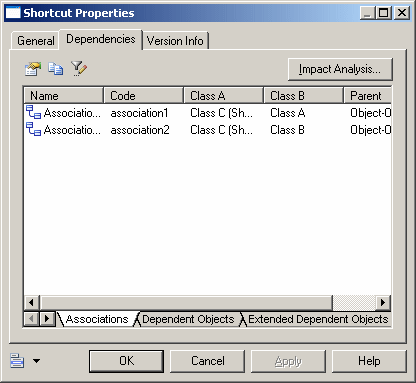Switch to Dependent Objects sub-tab

[188, 319]
